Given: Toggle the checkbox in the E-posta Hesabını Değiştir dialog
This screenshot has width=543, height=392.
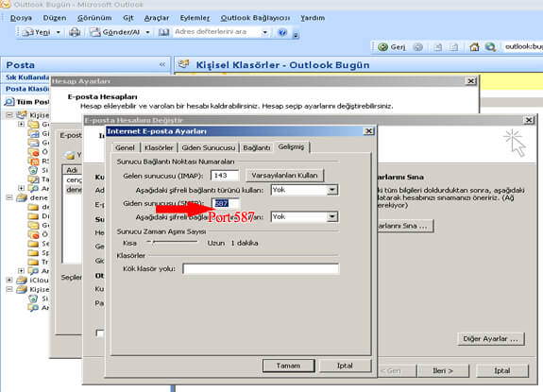Looking at the screenshot, I should click(x=100, y=333).
